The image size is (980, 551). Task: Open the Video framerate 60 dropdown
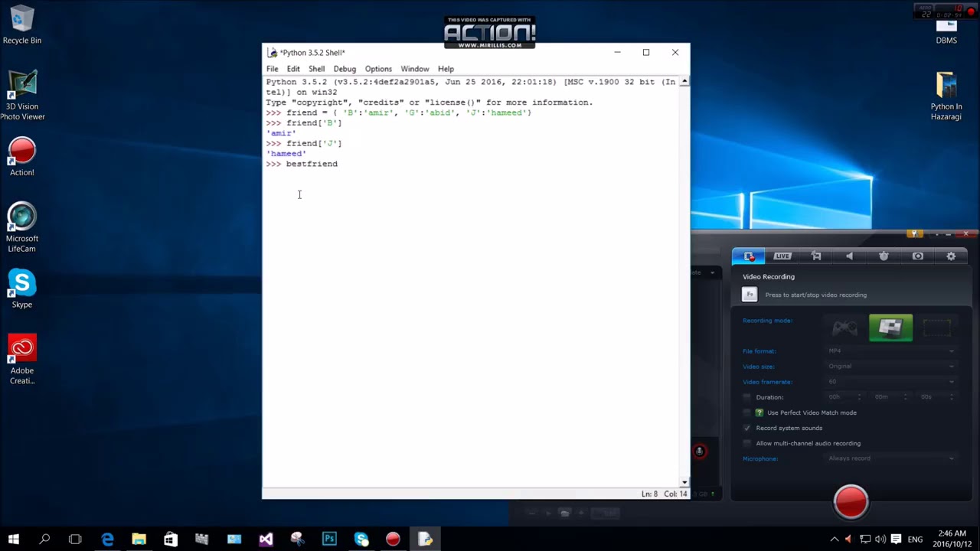[891, 382]
